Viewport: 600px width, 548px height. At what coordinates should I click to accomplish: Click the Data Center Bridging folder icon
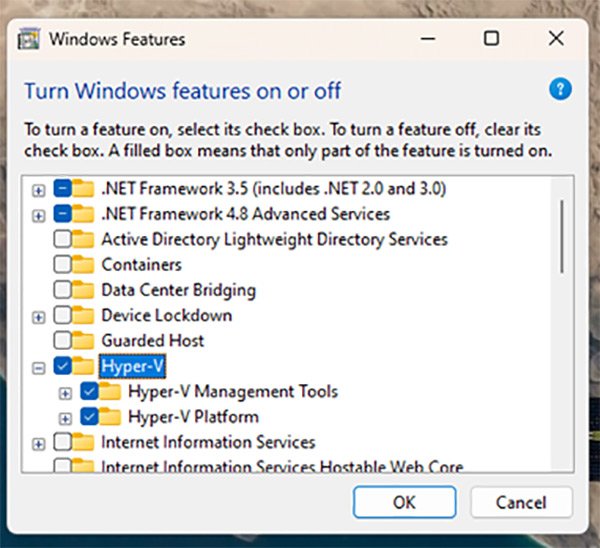coord(84,290)
